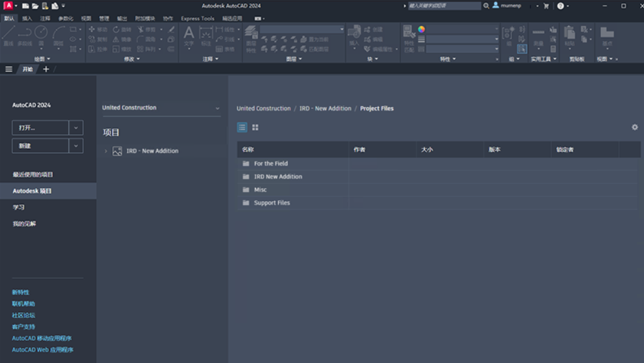Open the dropdown arrow beside New button

76,146
